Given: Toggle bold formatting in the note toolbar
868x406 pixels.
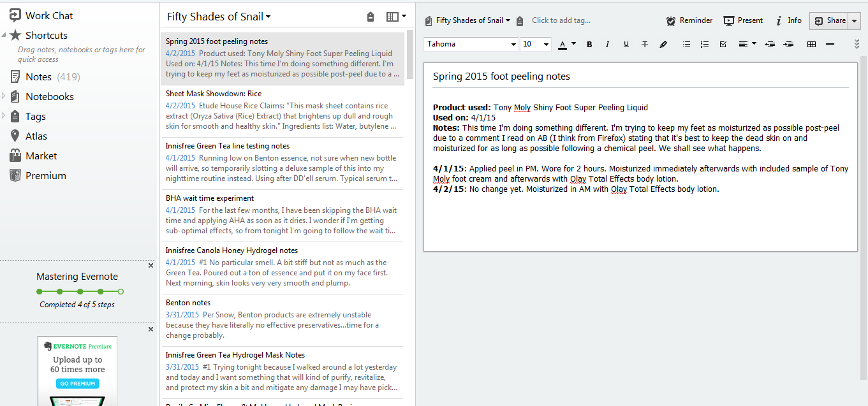Looking at the screenshot, I should [x=589, y=44].
